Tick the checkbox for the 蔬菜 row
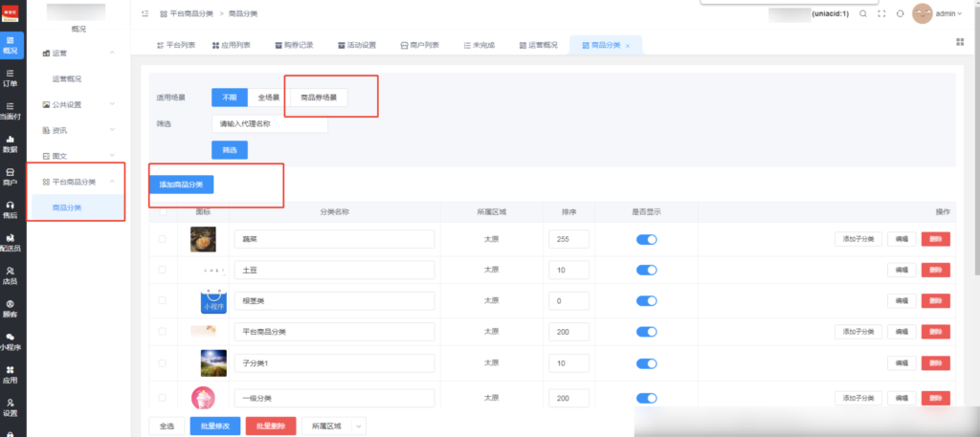980x437 pixels. click(x=163, y=239)
